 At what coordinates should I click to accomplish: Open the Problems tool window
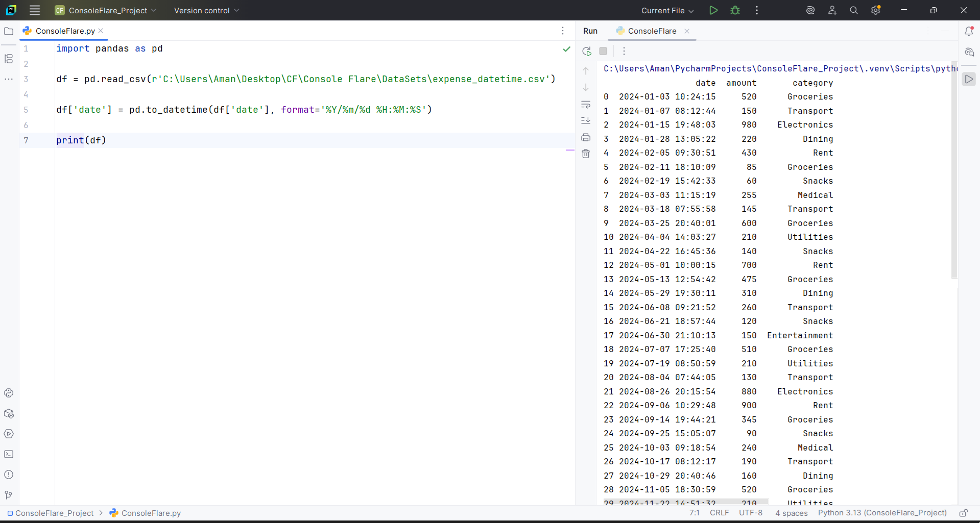(9, 475)
